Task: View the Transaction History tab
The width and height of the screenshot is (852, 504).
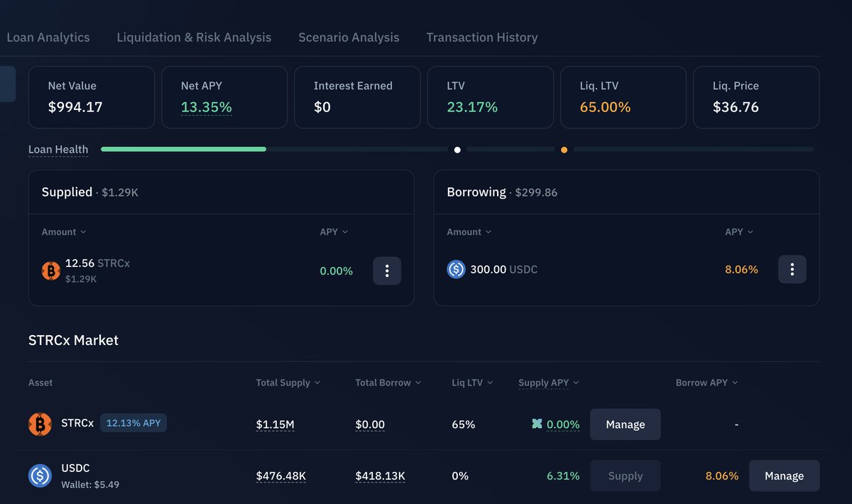Action: 482,38
